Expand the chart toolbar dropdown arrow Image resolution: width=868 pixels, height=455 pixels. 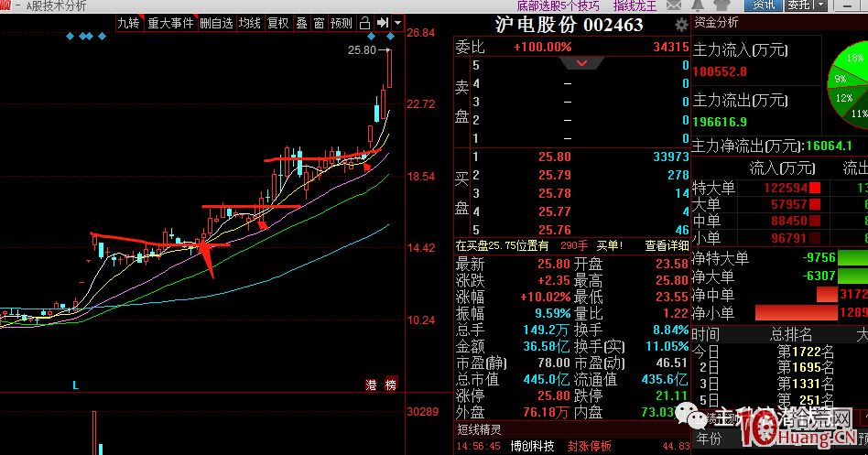397,23
